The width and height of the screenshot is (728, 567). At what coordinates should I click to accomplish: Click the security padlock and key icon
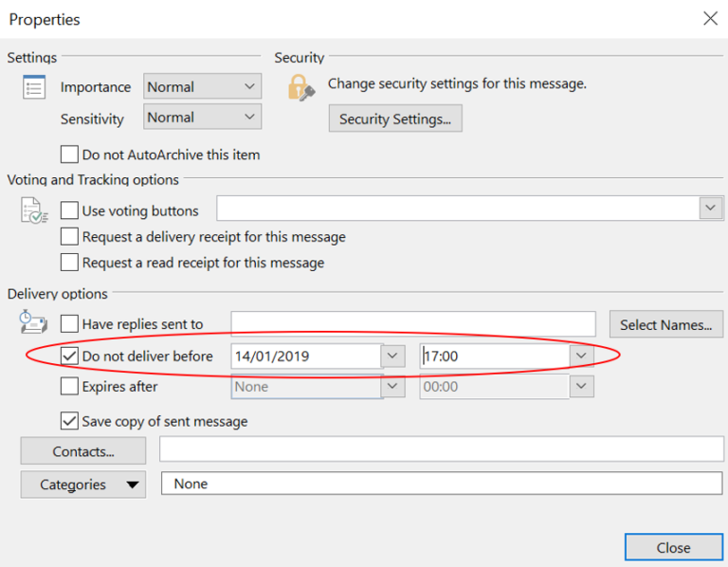tap(301, 88)
